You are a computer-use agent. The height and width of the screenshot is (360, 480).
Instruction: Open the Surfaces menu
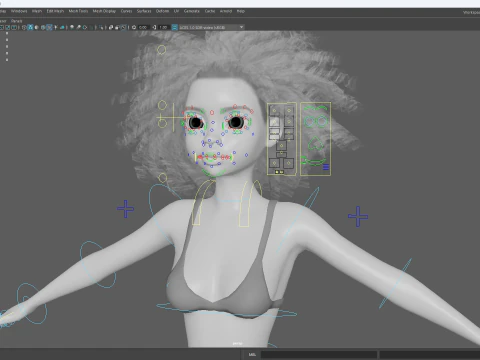144,11
